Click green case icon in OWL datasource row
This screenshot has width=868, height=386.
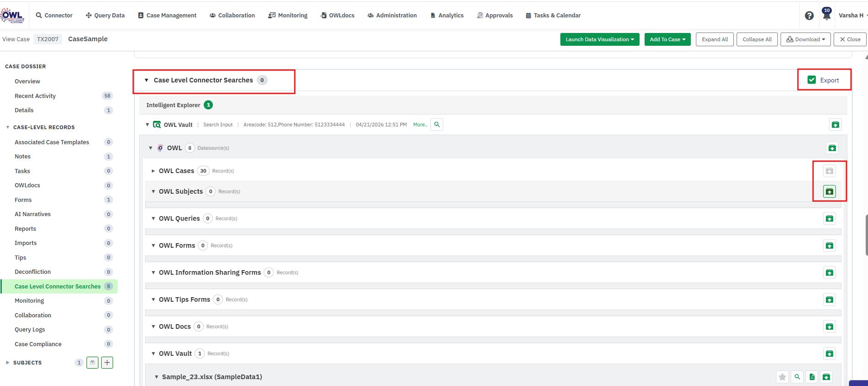coord(832,148)
